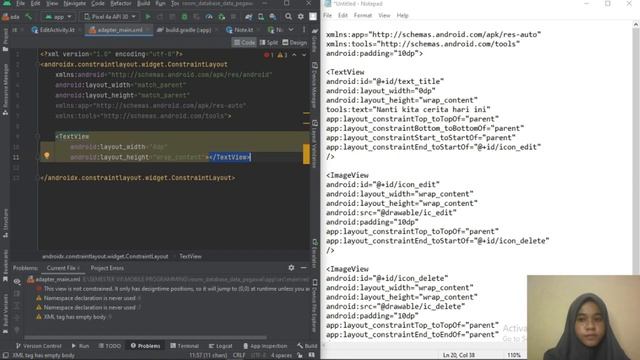The image size is (640, 360).
Task: Open the Help menu in Notepad
Action: 402,16
